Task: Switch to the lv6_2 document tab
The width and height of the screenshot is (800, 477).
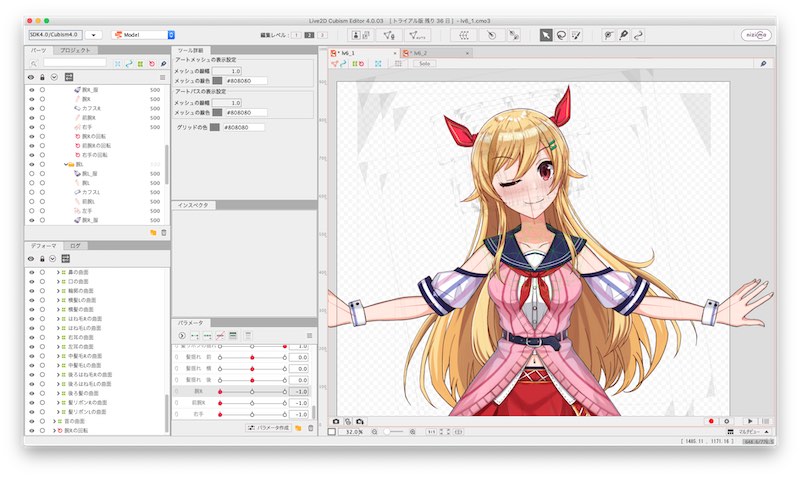Action: click(436, 53)
